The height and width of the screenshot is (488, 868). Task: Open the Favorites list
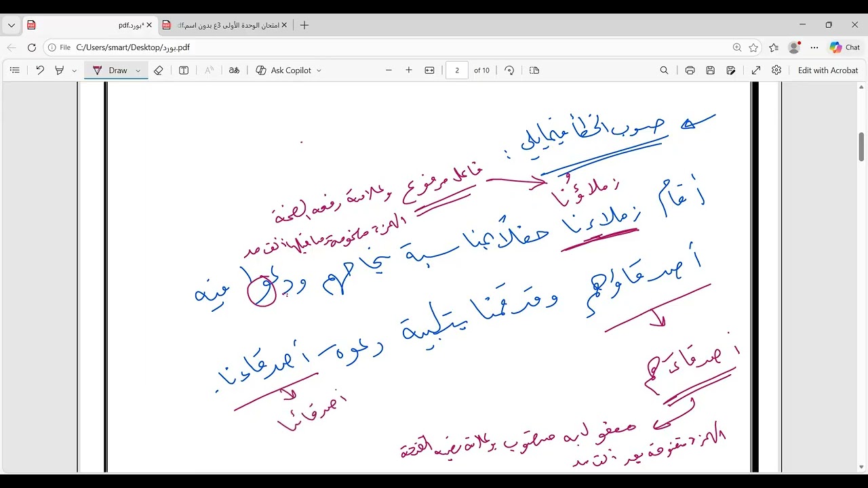click(x=774, y=47)
